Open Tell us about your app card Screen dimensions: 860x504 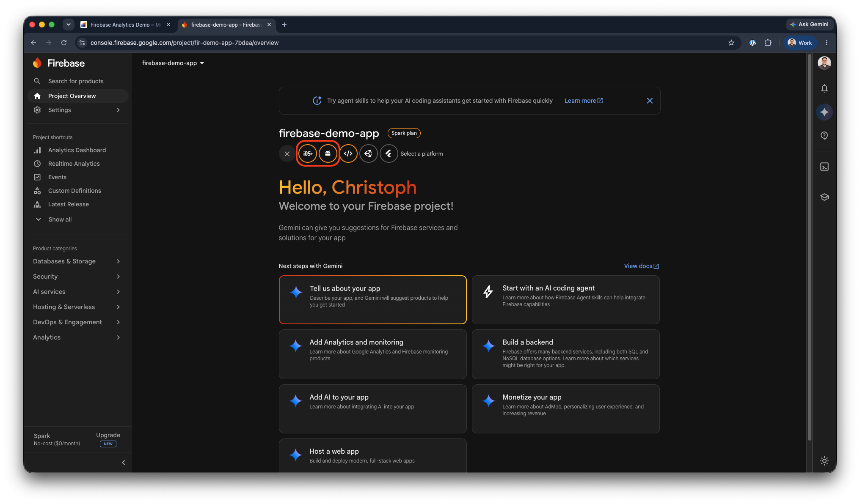(x=372, y=300)
